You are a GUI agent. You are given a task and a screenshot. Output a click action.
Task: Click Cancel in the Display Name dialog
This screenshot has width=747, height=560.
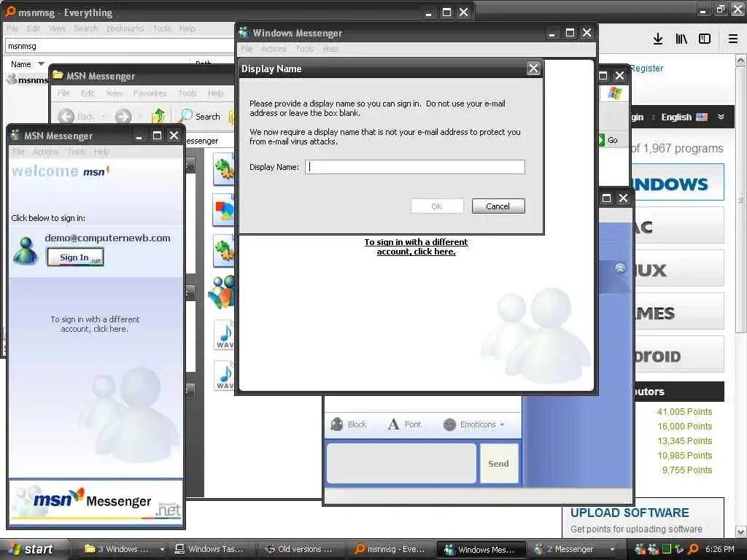498,206
